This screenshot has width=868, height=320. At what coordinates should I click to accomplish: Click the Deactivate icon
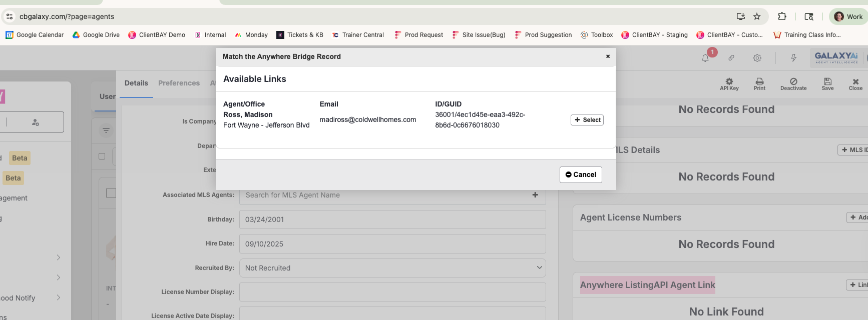pyautogui.click(x=793, y=84)
